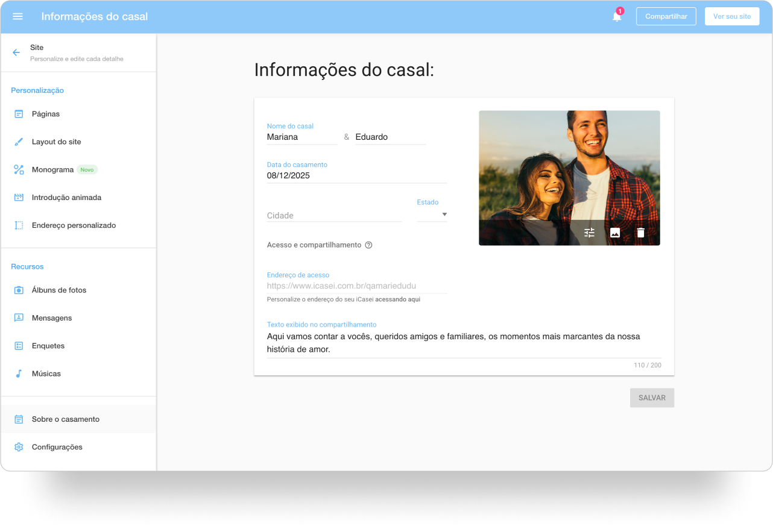The height and width of the screenshot is (532, 773).
Task: Adjust the photo with the sliders icon
Action: [x=589, y=233]
